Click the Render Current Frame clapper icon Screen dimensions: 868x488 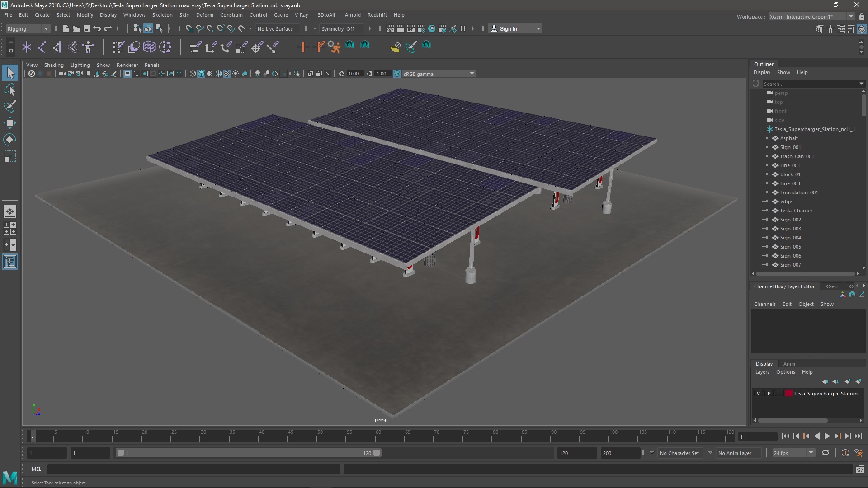coord(401,28)
